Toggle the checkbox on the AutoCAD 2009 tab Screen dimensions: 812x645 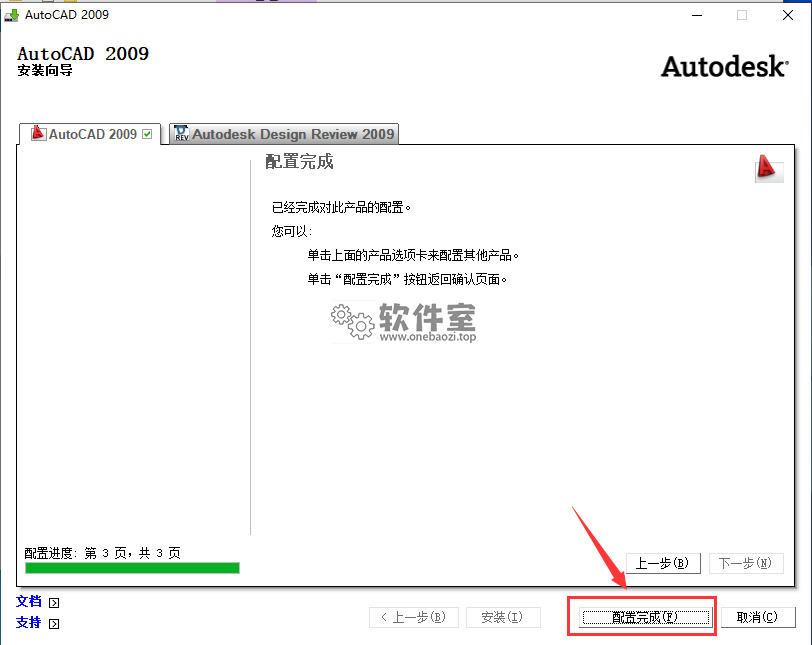click(x=148, y=134)
